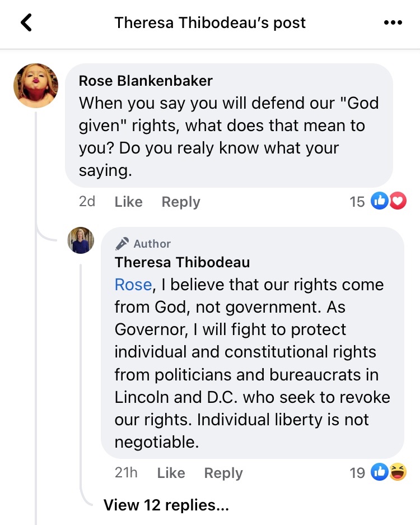The image size is (420, 525).
Task: Tap Rose Blankenbaker's profile picture
Action: point(36,86)
